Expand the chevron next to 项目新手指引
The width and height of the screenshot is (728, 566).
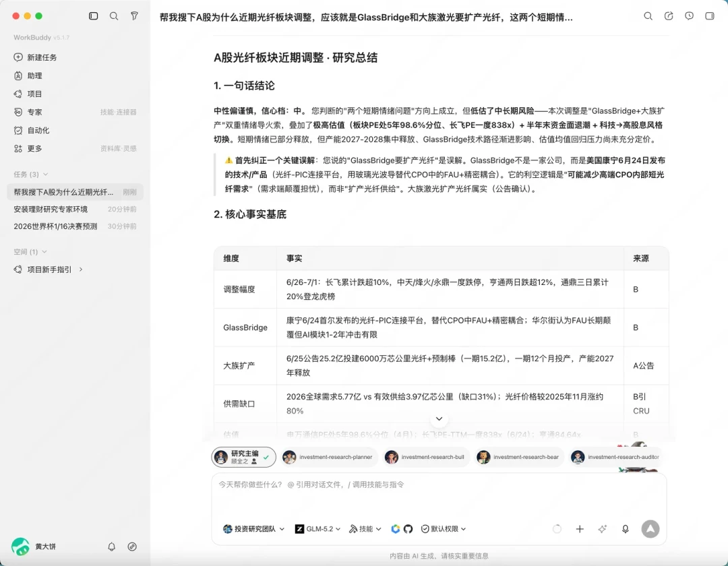(x=81, y=270)
